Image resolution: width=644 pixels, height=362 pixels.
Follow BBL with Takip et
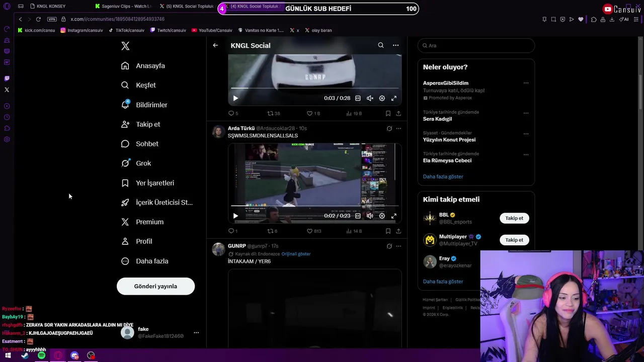pyautogui.click(x=514, y=218)
